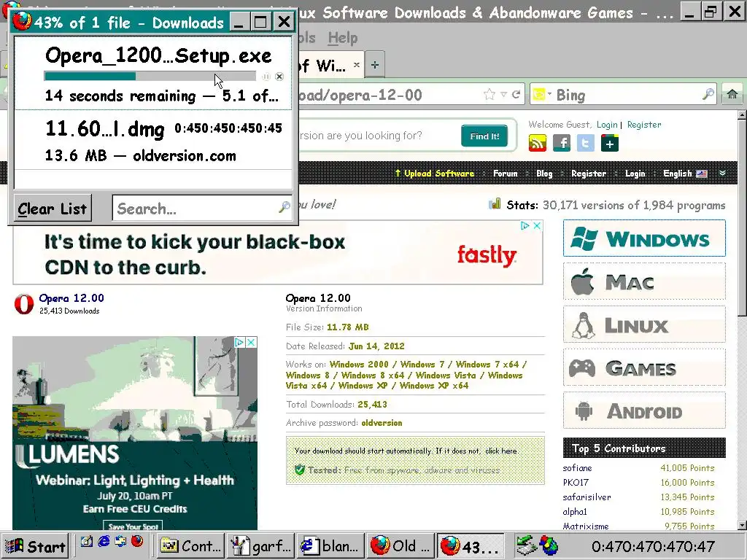Open the Opera 12.00 title link
Image resolution: width=747 pixels, height=560 pixels.
(71, 298)
